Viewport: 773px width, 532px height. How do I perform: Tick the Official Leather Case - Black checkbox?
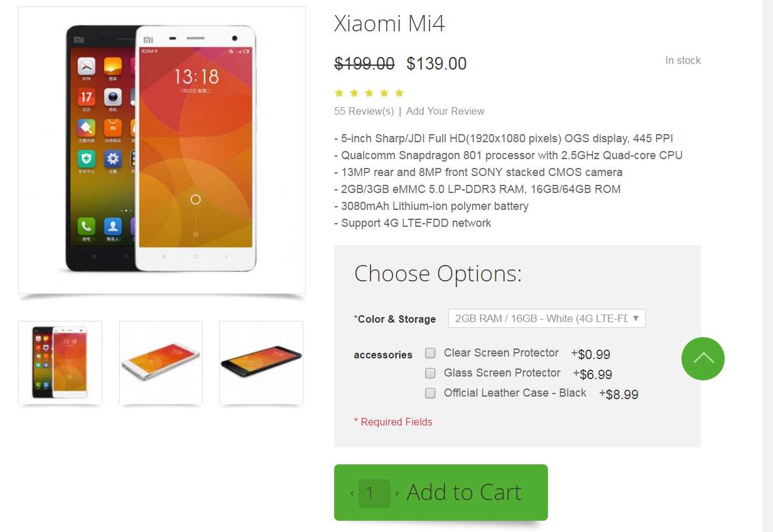pyautogui.click(x=430, y=393)
